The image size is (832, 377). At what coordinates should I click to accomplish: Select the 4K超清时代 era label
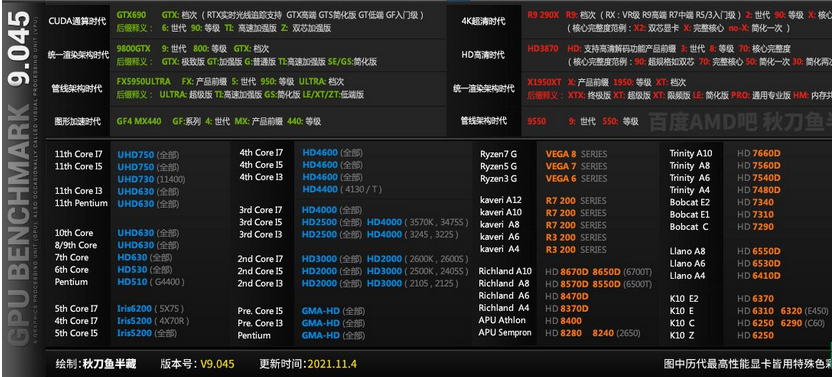pyautogui.click(x=483, y=22)
